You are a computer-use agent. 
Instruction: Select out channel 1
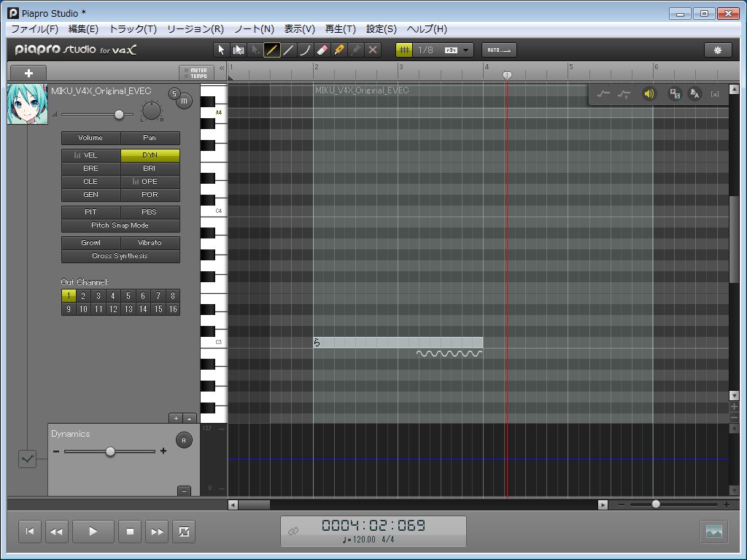(x=69, y=296)
